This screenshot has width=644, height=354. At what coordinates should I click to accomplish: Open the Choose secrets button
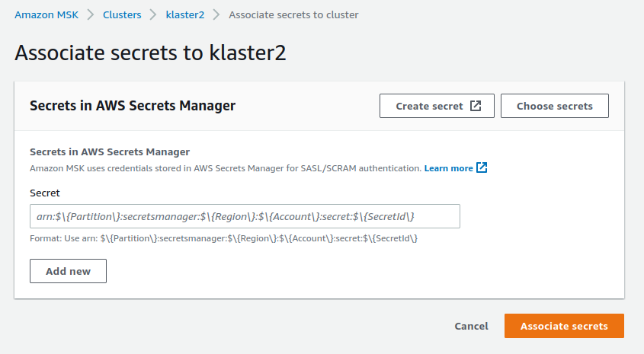coord(554,107)
